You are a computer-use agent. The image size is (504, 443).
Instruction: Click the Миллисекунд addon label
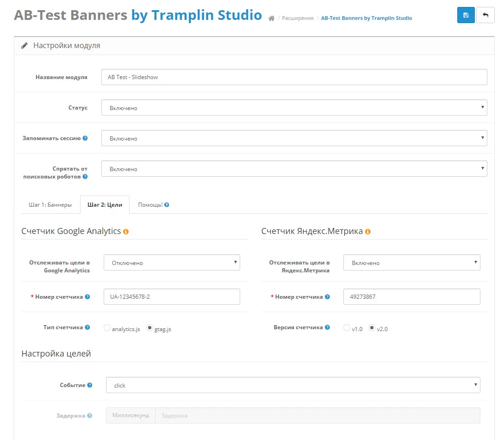131,415
